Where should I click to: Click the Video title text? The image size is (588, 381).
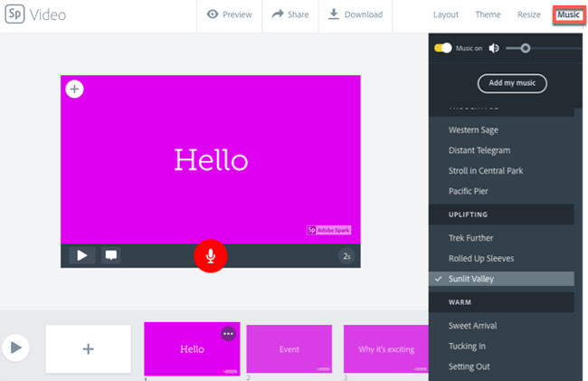48,15
